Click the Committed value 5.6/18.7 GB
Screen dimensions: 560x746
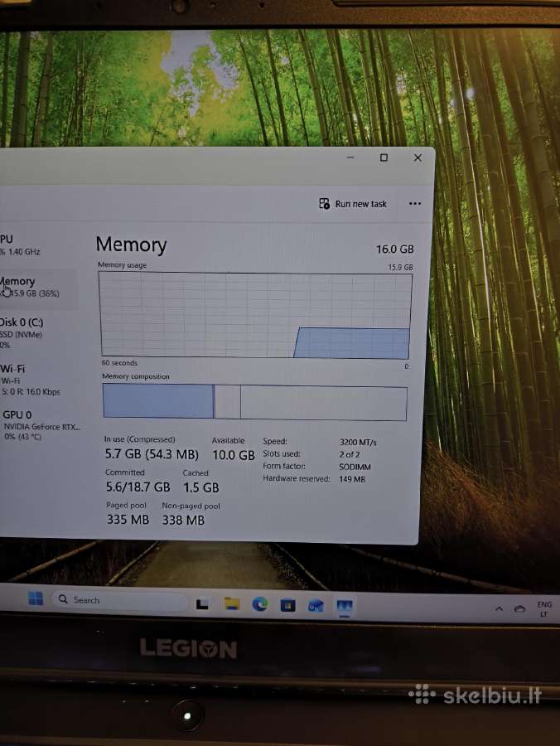[x=138, y=487]
